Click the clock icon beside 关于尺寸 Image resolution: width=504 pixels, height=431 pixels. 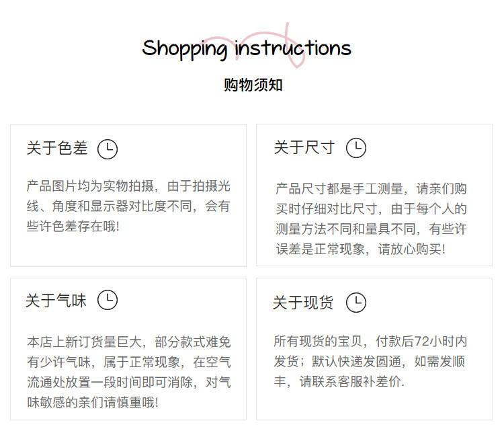[x=355, y=148]
